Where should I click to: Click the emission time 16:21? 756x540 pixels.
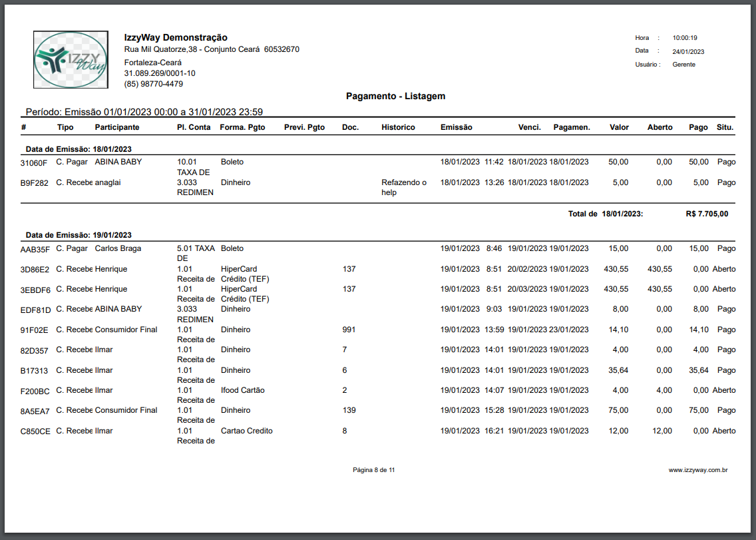click(x=494, y=431)
